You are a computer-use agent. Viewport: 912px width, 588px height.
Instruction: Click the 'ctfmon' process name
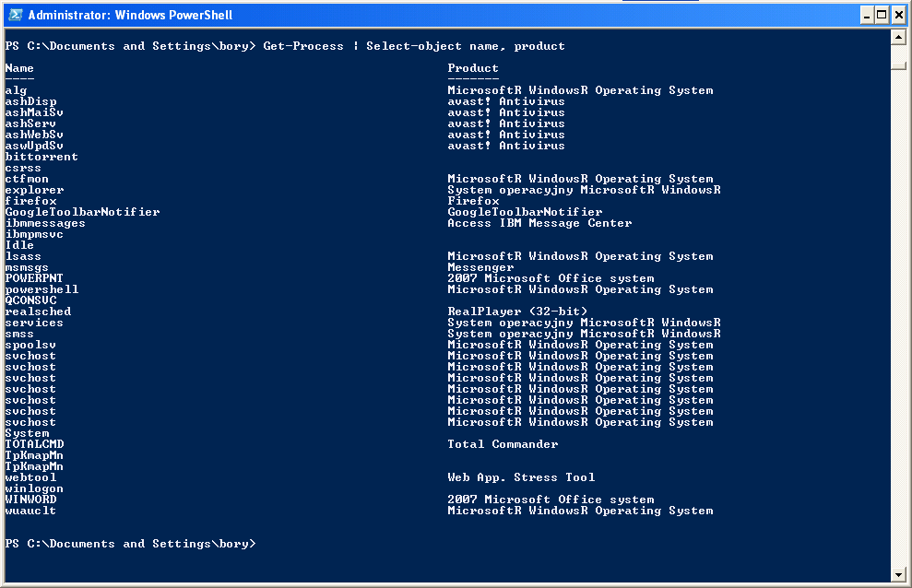pos(27,179)
